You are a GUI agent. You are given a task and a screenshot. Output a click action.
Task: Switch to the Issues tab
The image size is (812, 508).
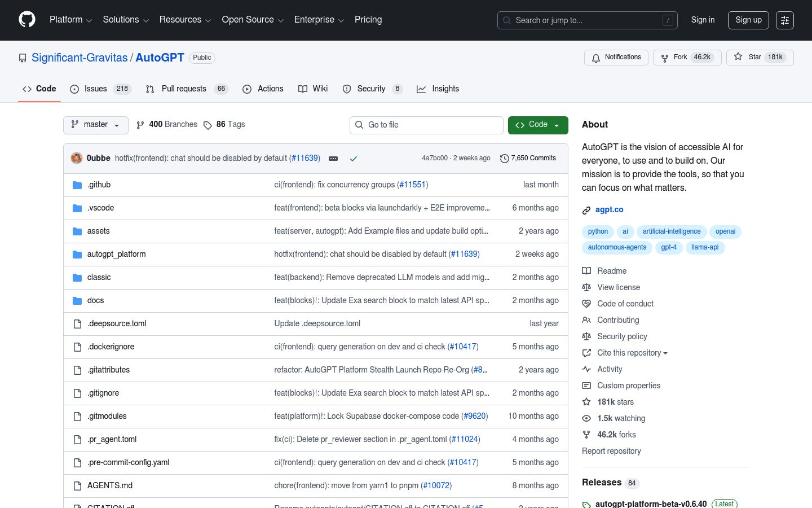click(x=100, y=89)
